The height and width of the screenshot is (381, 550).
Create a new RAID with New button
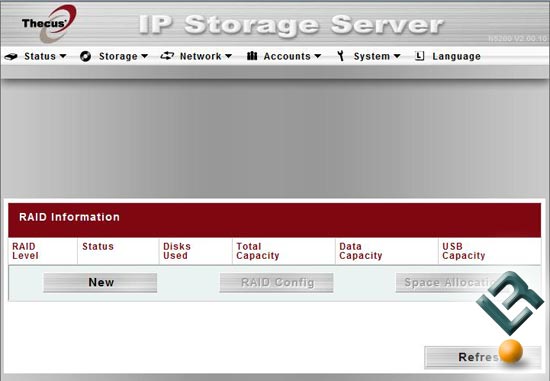point(100,282)
